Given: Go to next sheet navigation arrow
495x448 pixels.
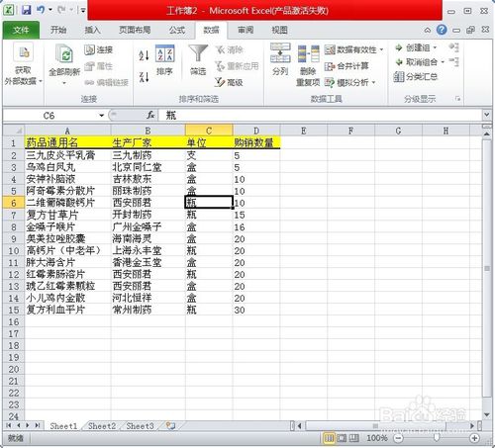Looking at the screenshot, I should (28, 425).
